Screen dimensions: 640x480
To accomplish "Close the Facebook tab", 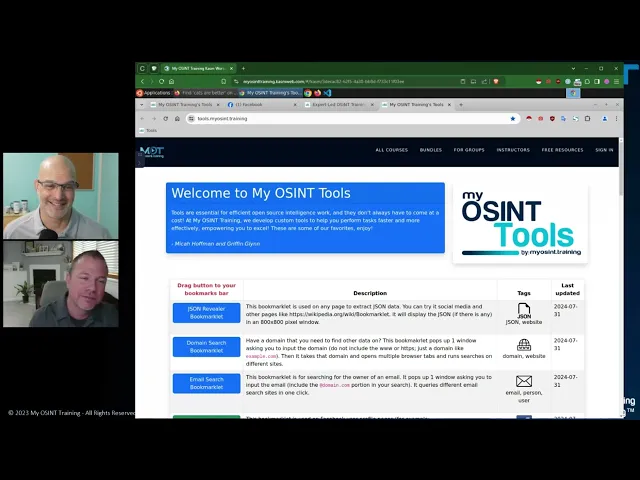I will click(x=295, y=105).
